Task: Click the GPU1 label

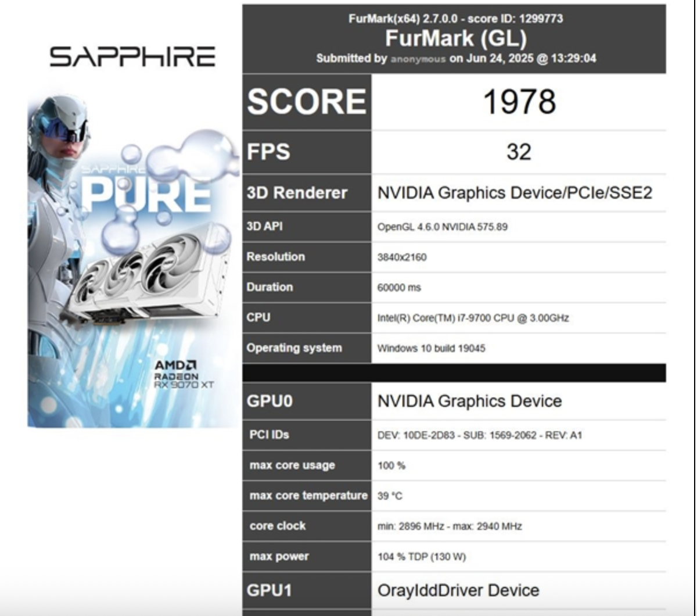Action: tap(269, 590)
